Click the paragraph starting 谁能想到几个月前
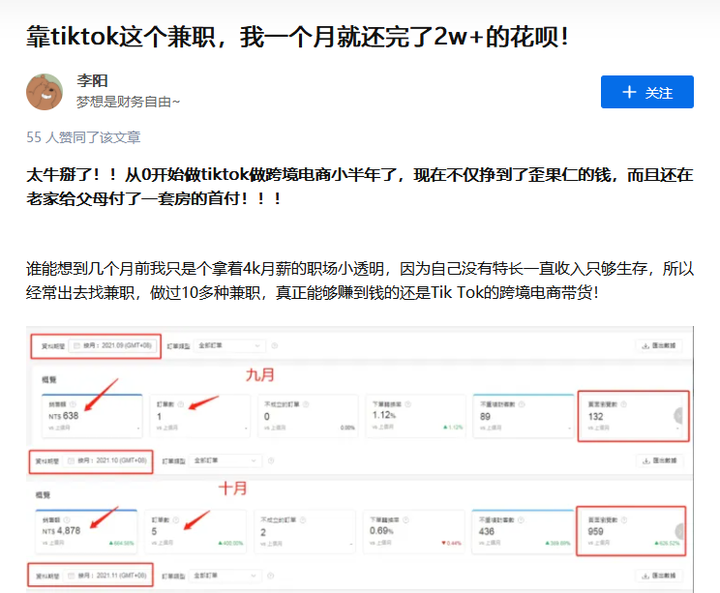 coord(360,280)
